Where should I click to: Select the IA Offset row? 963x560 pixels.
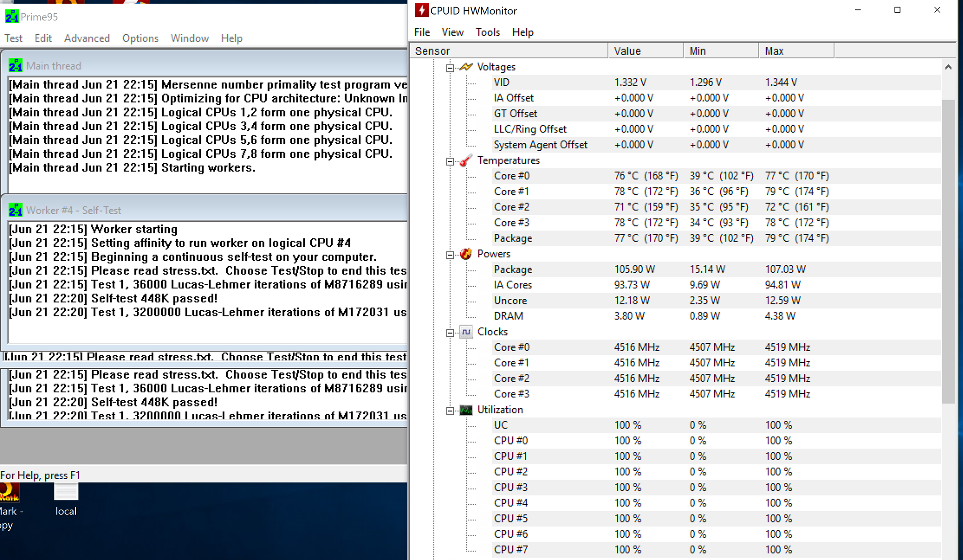pyautogui.click(x=716, y=98)
